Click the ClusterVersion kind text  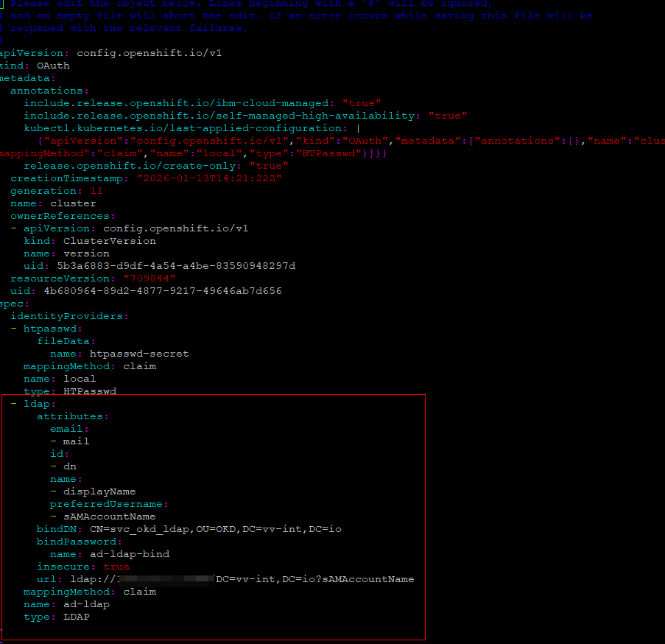pyautogui.click(x=109, y=241)
